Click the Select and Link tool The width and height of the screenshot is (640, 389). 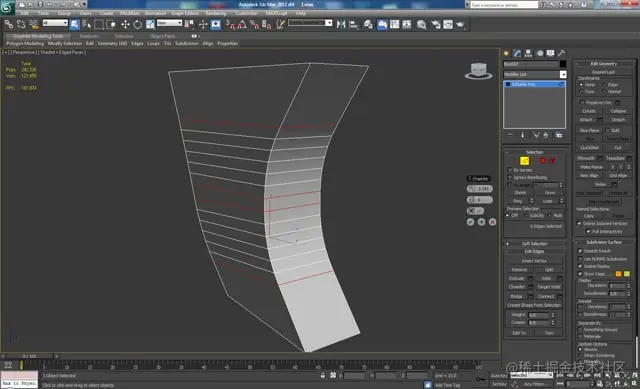pyautogui.click(x=9, y=24)
